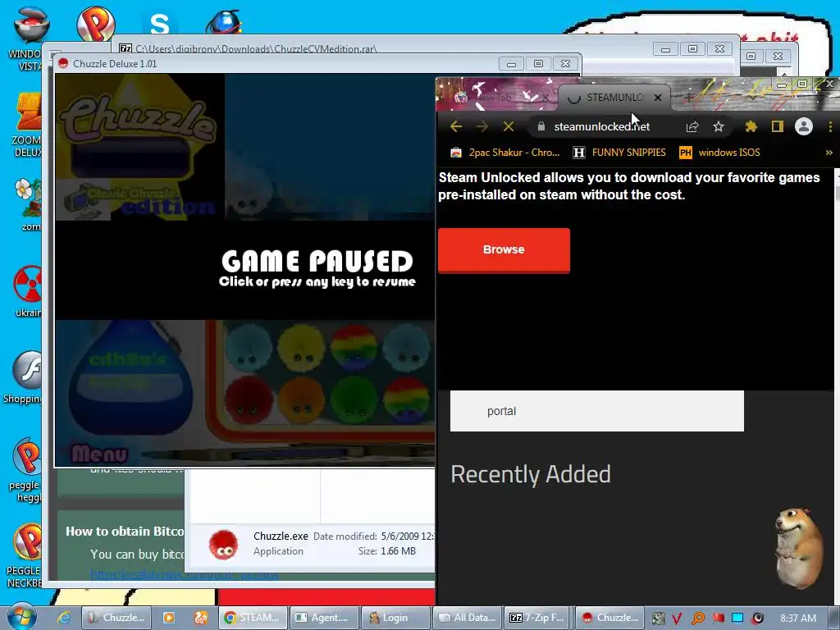Launch Internet Explorer from taskbar
840x630 pixels.
tap(64, 618)
